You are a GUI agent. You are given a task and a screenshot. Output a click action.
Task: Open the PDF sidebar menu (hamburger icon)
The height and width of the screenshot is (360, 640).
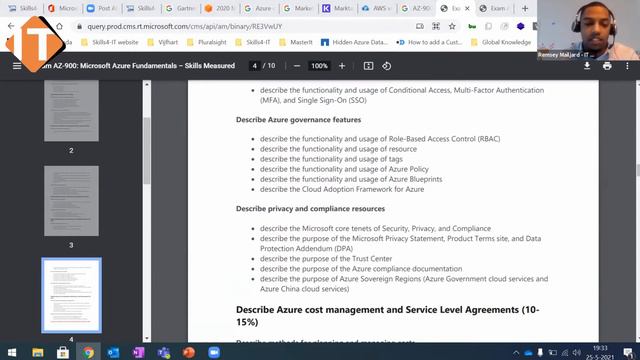[x=17, y=66]
